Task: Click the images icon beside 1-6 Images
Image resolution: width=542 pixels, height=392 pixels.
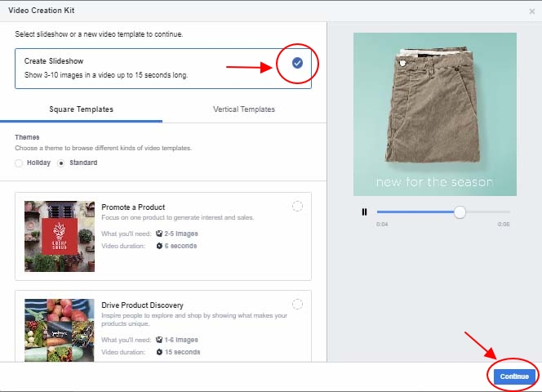Action: [158, 340]
